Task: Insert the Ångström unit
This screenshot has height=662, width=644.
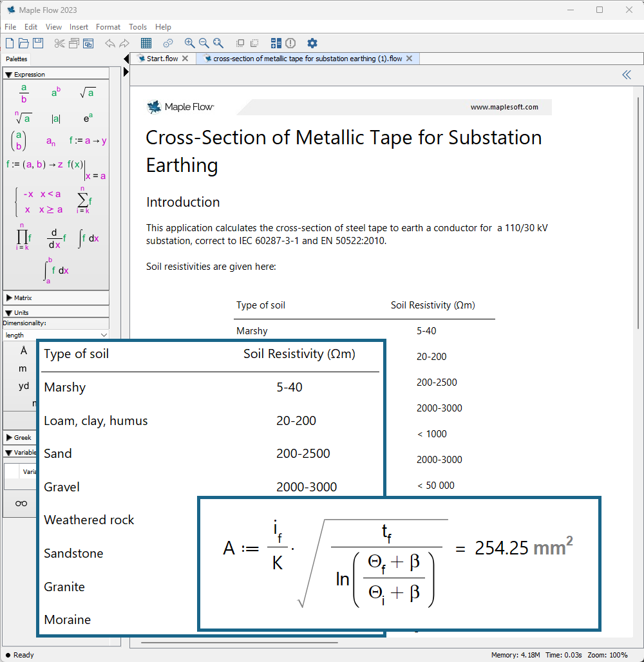Action: point(24,351)
